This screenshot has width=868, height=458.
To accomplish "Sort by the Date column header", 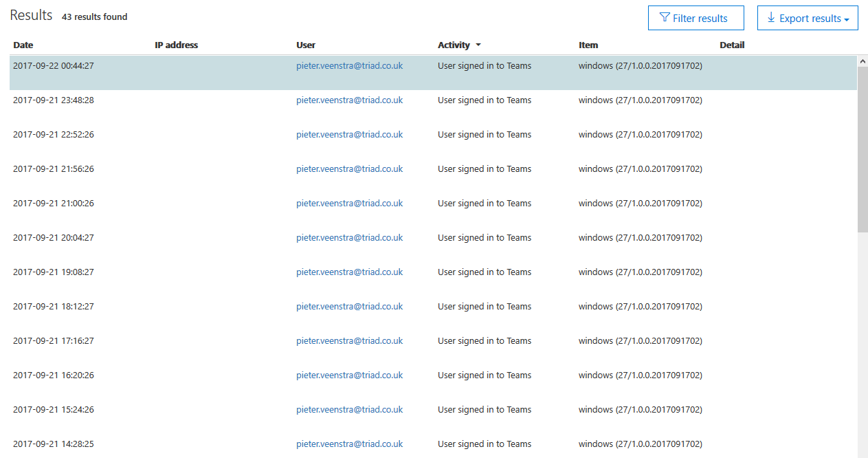I will (23, 45).
